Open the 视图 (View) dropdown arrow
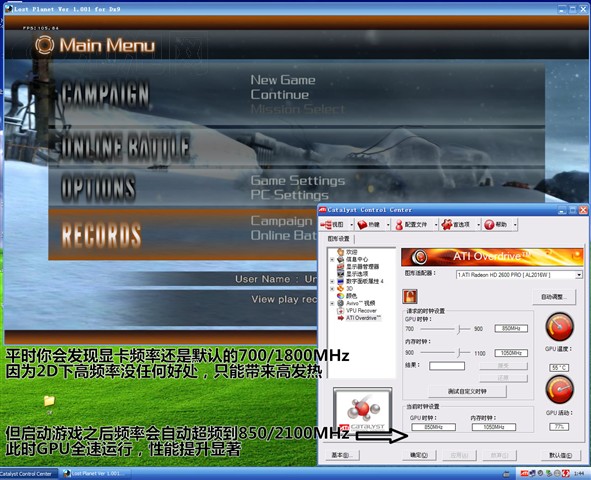Screen dimensions: 591x480 tap(351, 225)
